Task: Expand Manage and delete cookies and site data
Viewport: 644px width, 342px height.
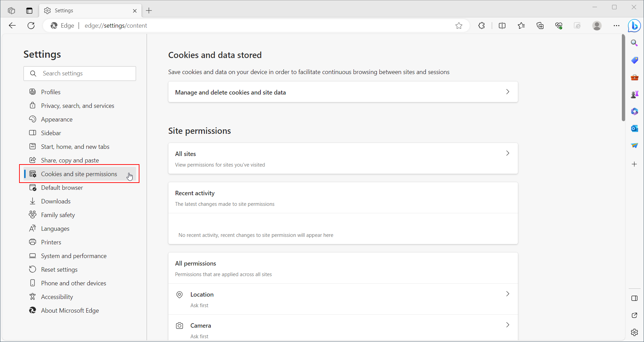Action: click(343, 92)
